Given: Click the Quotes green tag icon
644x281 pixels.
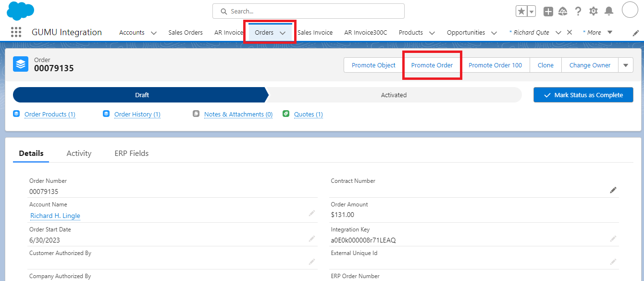Looking at the screenshot, I should click(x=286, y=114).
